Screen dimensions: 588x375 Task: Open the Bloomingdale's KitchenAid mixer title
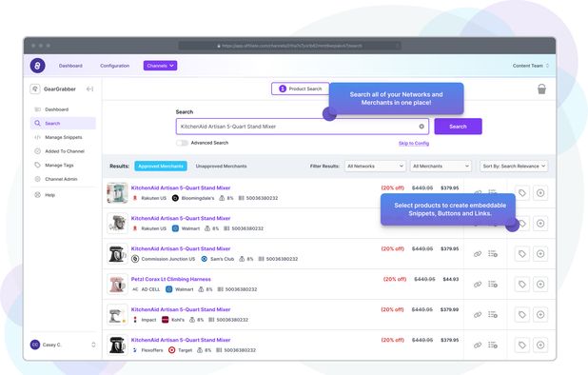click(x=181, y=187)
